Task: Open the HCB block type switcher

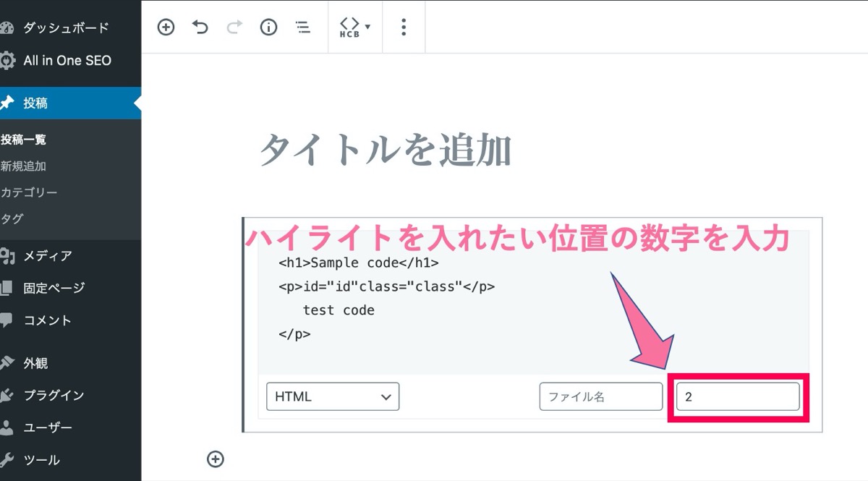Action: click(354, 27)
